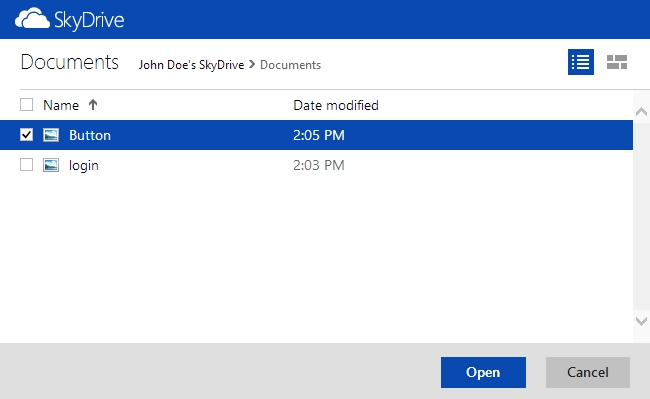Toggle the select all checkbox
The width and height of the screenshot is (650, 399).
(x=27, y=105)
